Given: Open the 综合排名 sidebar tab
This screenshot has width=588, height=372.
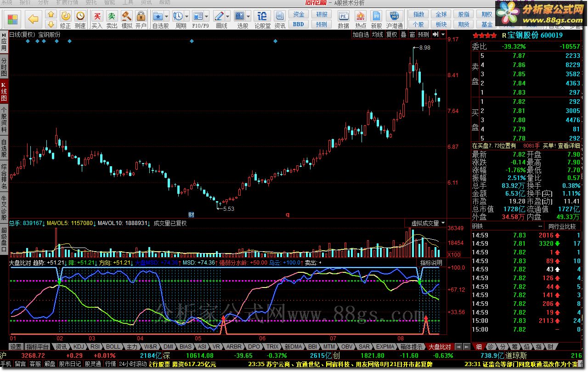Looking at the screenshot, I should pos(4,177).
